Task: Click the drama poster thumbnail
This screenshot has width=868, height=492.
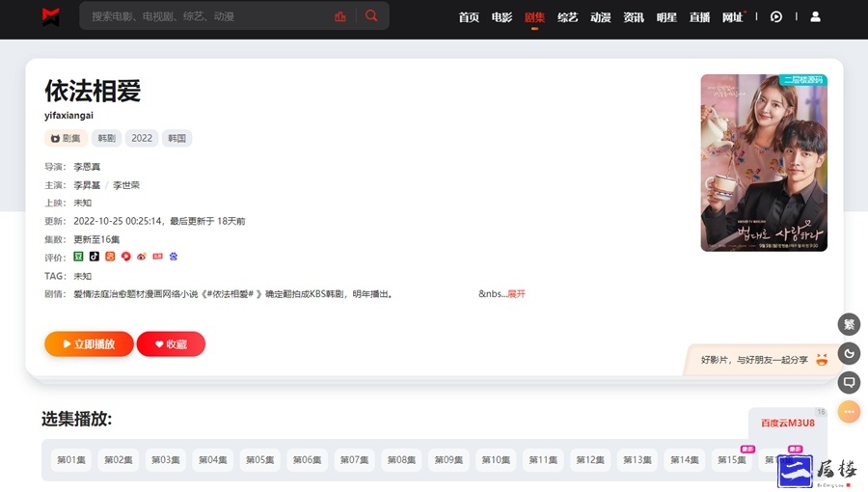Action: [x=763, y=163]
